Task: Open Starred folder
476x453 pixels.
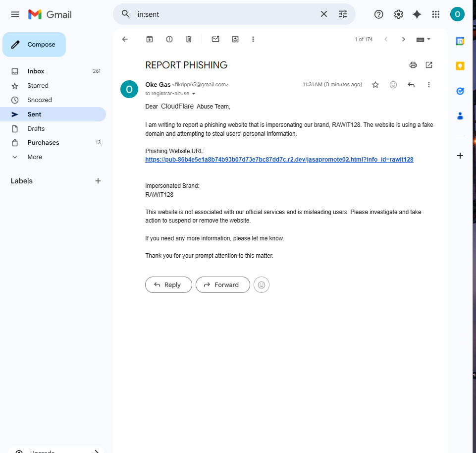Action: [x=53, y=86]
